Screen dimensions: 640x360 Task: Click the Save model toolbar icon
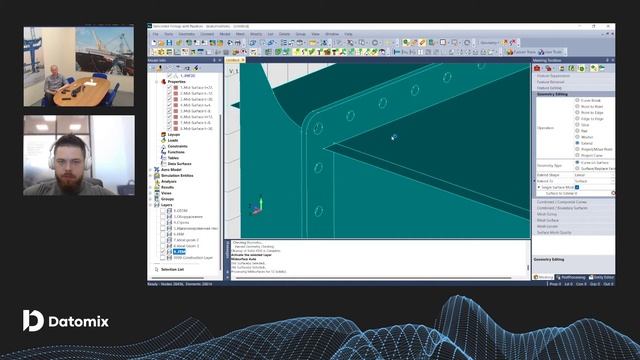click(x=169, y=42)
